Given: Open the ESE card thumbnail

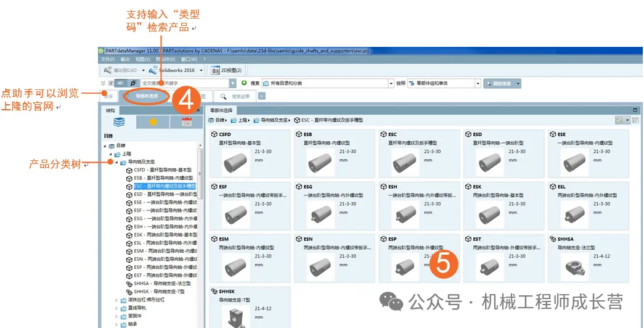Looking at the screenshot, I should (x=574, y=163).
